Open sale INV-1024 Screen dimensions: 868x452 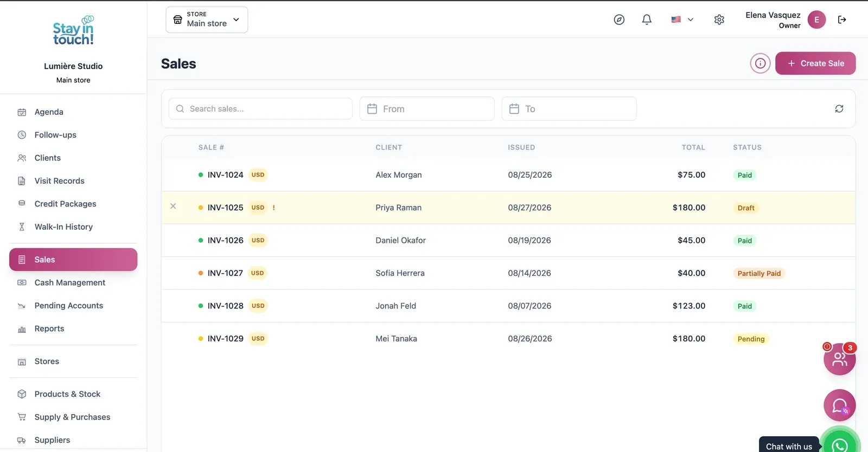point(225,175)
